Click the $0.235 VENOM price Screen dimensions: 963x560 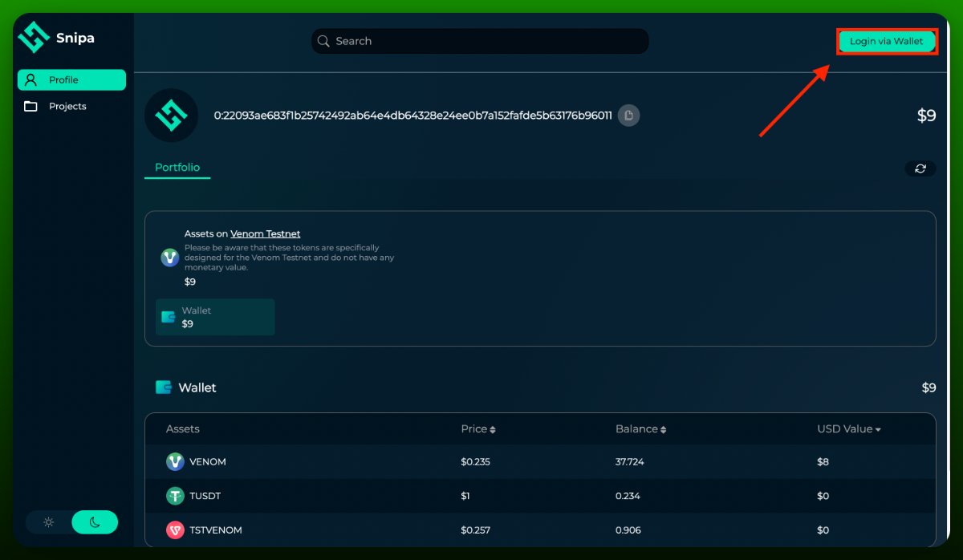pos(476,462)
